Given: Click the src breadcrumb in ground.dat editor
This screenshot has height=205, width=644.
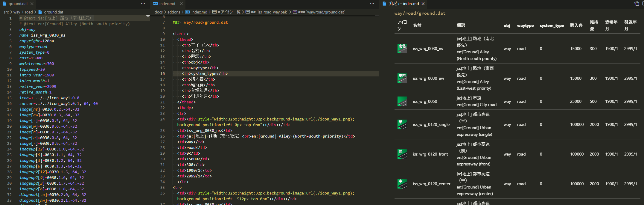Looking at the screenshot, I should 6,12.
